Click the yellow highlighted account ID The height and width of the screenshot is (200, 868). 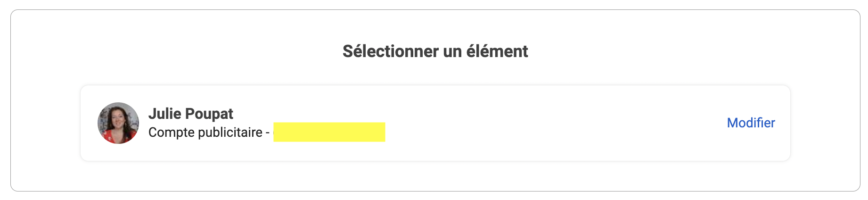click(329, 132)
